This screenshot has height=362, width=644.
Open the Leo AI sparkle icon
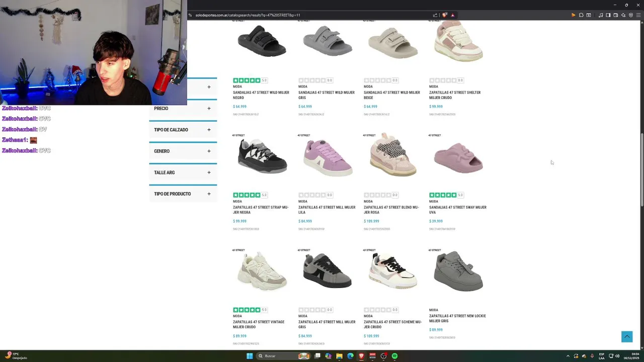point(623,15)
